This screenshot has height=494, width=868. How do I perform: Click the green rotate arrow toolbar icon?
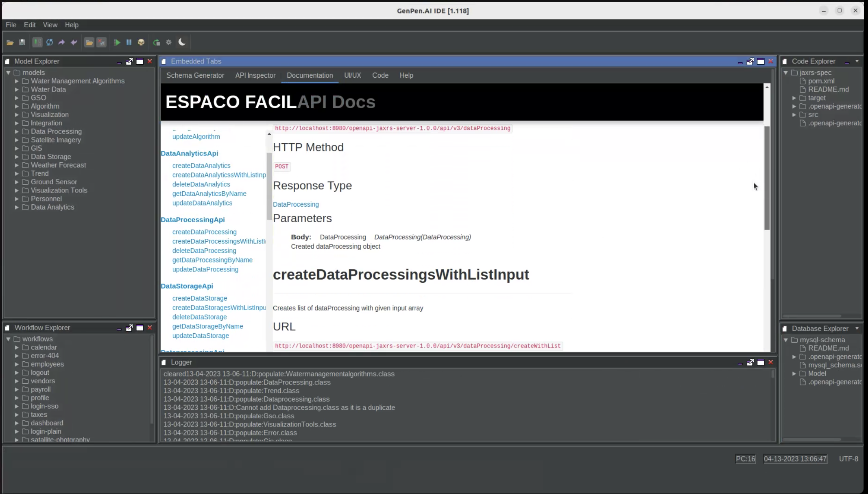tap(156, 42)
